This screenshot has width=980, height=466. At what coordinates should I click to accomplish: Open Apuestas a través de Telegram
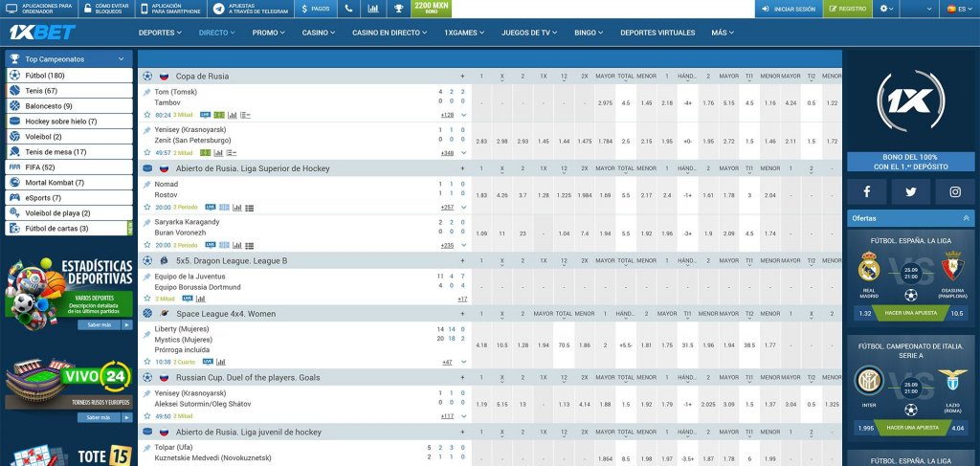coord(251,9)
